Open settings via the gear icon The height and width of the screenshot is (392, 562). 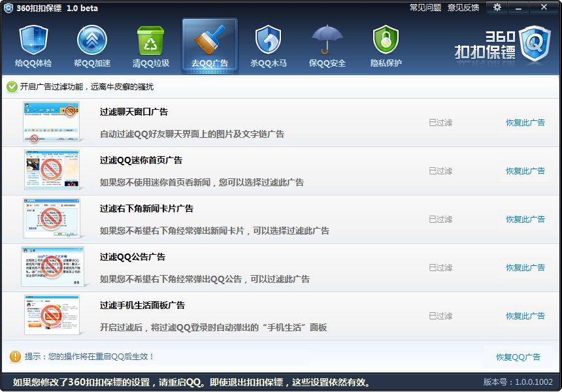tap(497, 7)
